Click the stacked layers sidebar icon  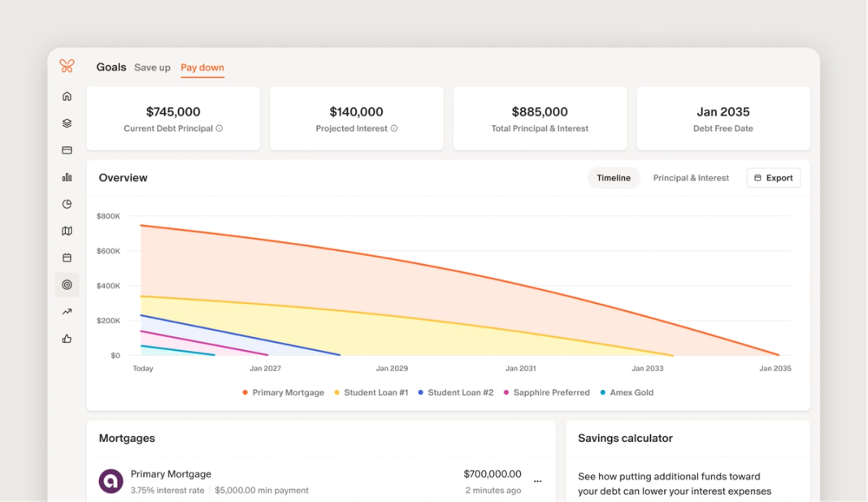(x=67, y=123)
